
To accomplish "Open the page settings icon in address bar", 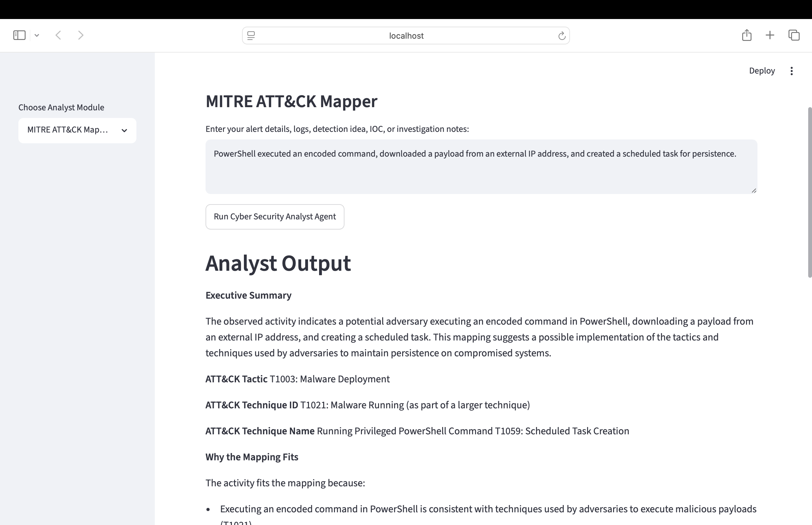I will (251, 36).
